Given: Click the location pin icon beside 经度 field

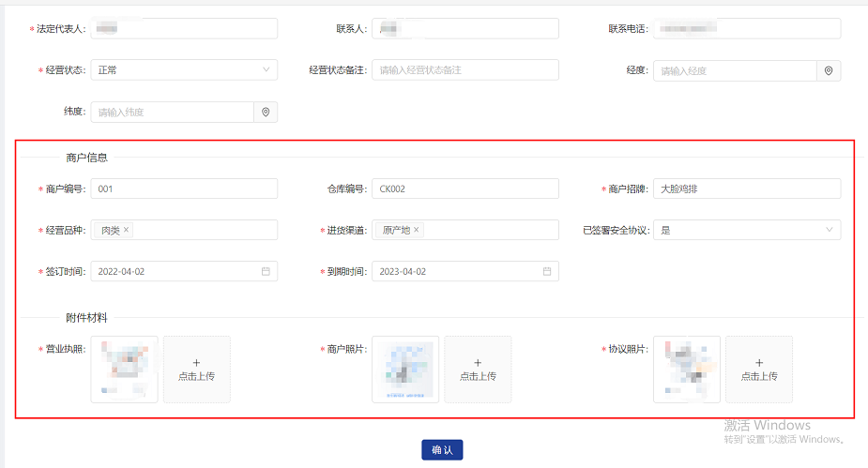Looking at the screenshot, I should pos(829,70).
